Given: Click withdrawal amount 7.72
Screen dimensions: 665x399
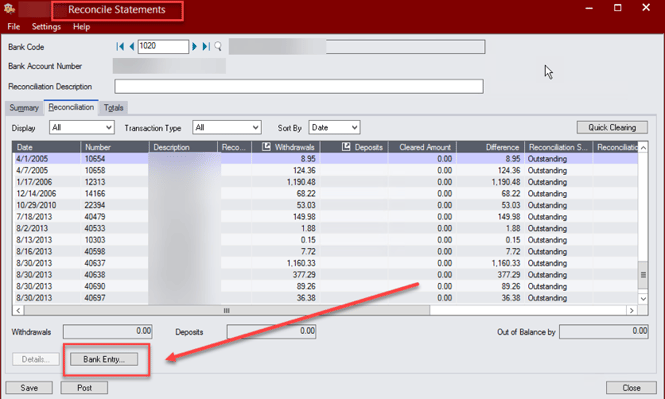Looking at the screenshot, I should 307,251.
